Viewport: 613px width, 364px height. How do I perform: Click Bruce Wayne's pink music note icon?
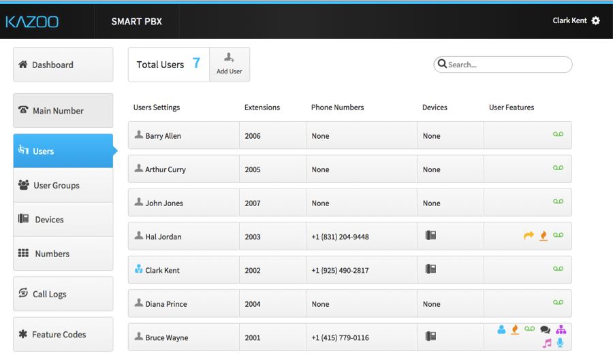pos(547,343)
